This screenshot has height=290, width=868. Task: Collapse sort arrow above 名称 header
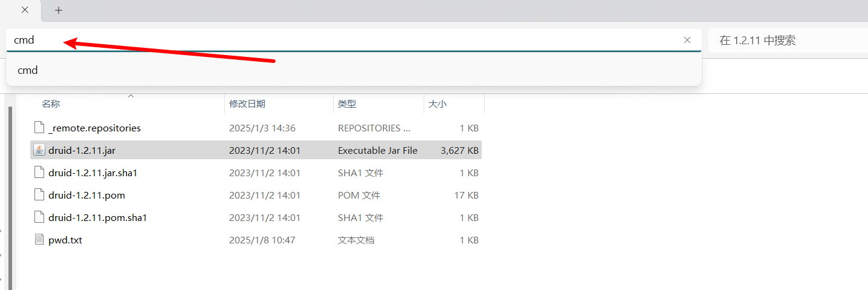point(131,96)
